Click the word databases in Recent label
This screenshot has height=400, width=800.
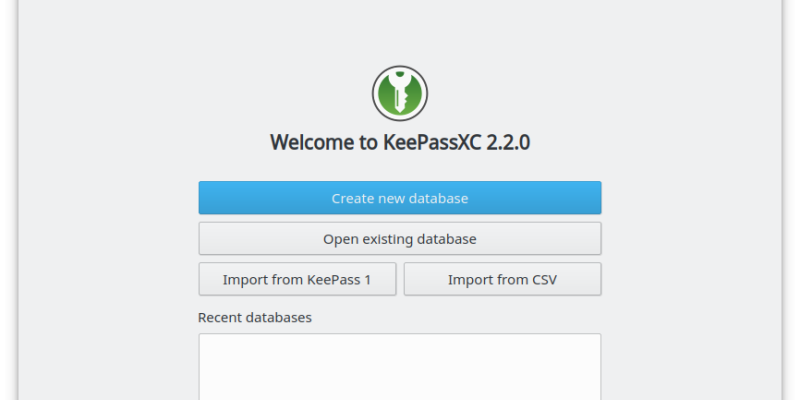(279, 317)
